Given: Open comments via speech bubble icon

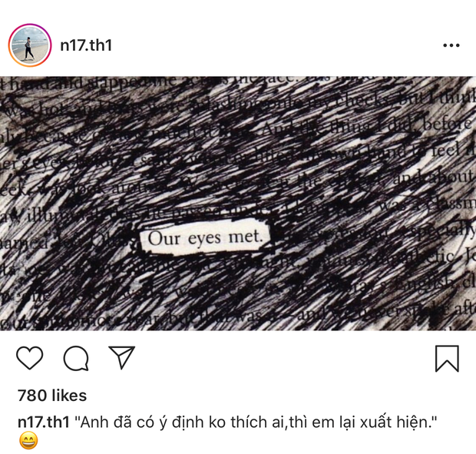Looking at the screenshot, I should (76, 358).
